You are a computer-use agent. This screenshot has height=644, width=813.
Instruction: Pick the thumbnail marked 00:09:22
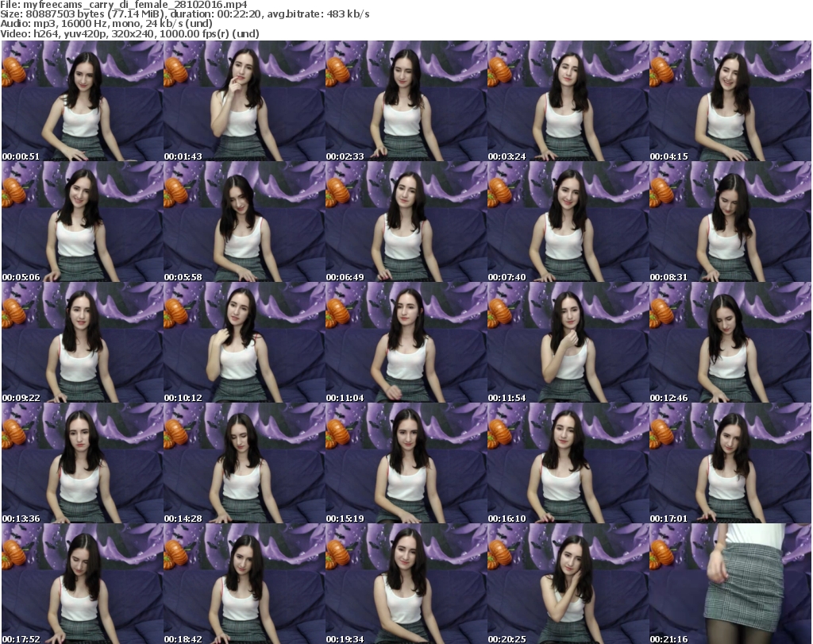pos(83,342)
